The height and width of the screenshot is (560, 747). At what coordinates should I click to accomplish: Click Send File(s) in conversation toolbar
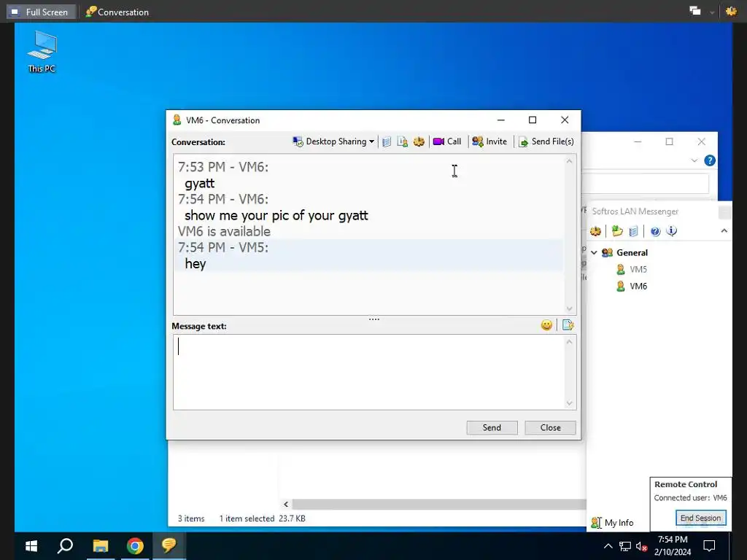click(546, 141)
